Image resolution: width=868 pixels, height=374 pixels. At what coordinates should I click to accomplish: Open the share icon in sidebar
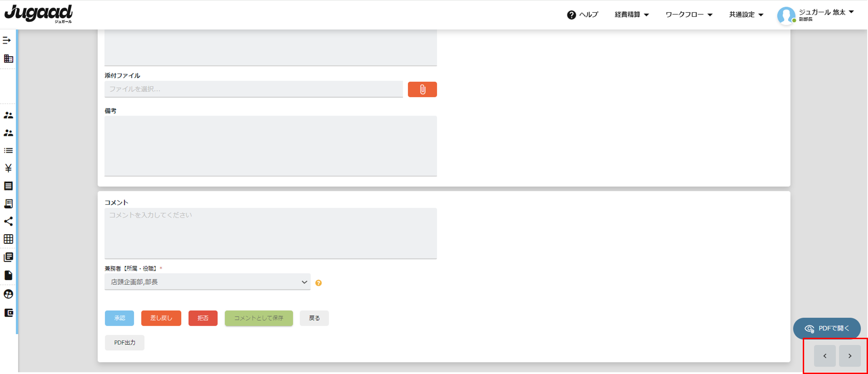tap(8, 221)
